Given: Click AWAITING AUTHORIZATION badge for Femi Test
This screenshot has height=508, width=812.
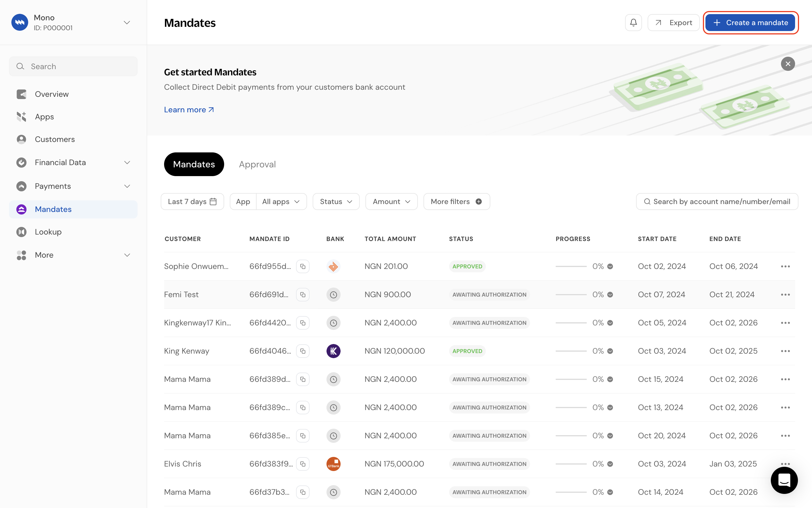Looking at the screenshot, I should point(489,295).
